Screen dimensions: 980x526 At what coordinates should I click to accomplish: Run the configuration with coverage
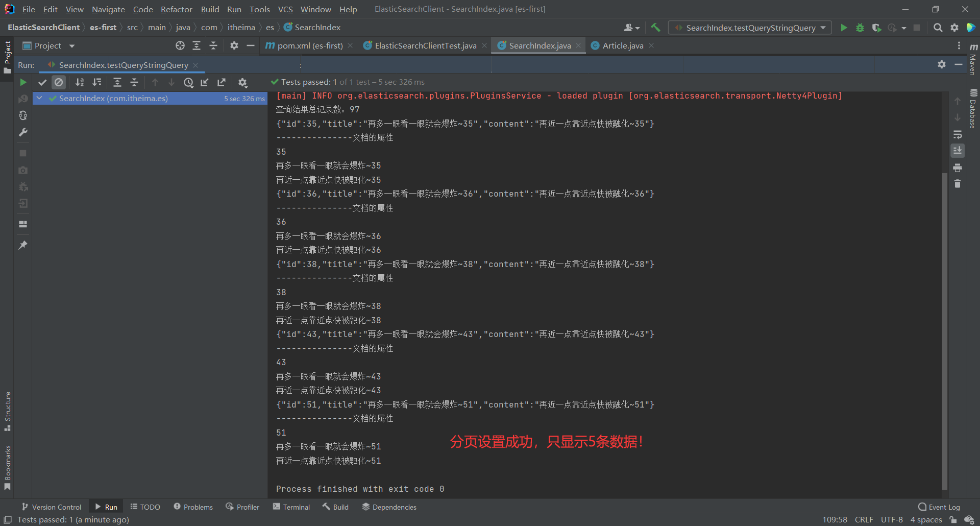[876, 28]
